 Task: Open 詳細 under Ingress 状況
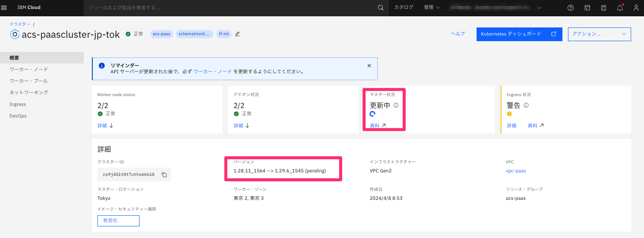512,126
